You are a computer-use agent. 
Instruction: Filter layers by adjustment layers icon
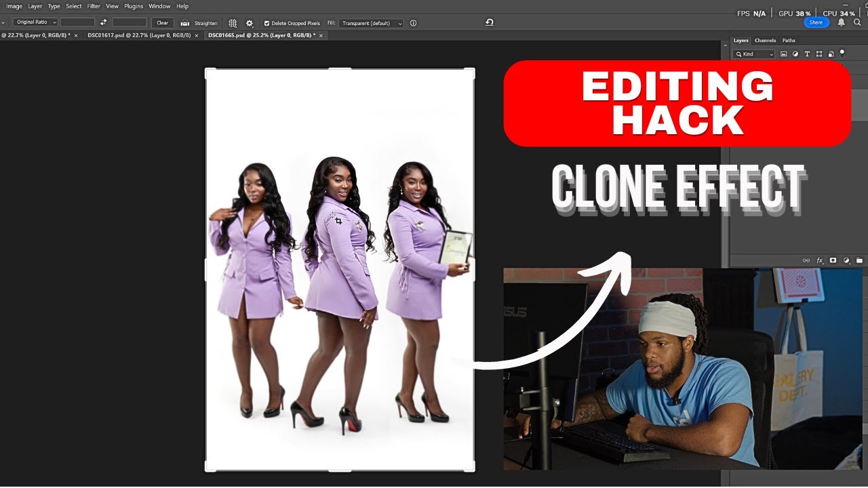(x=795, y=54)
